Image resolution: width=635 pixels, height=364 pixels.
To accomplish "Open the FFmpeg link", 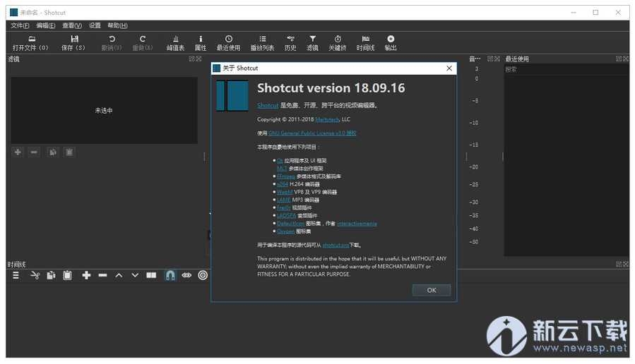I will [x=286, y=176].
